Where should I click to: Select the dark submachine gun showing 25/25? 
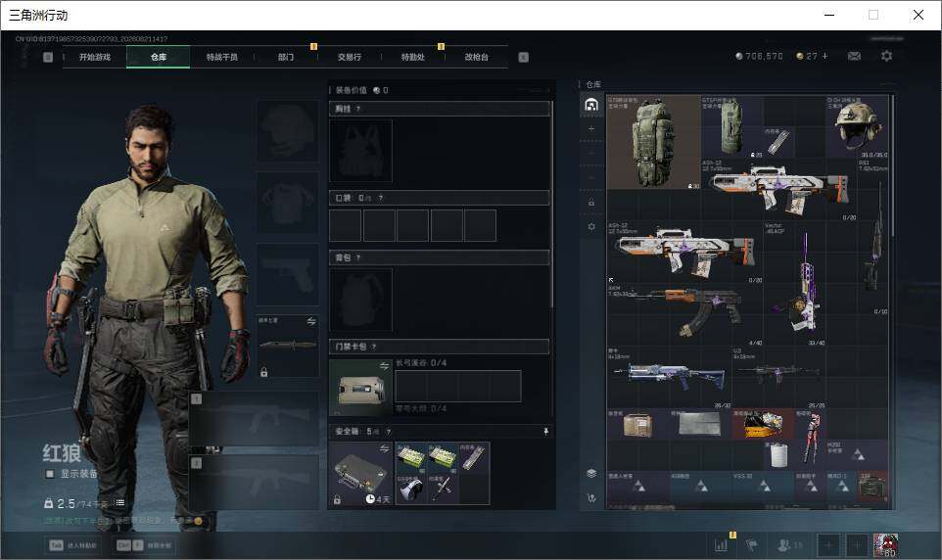779,377
